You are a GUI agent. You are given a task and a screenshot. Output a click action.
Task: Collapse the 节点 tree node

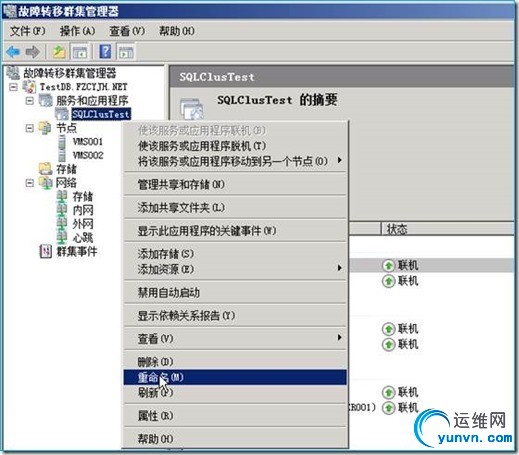pos(30,128)
